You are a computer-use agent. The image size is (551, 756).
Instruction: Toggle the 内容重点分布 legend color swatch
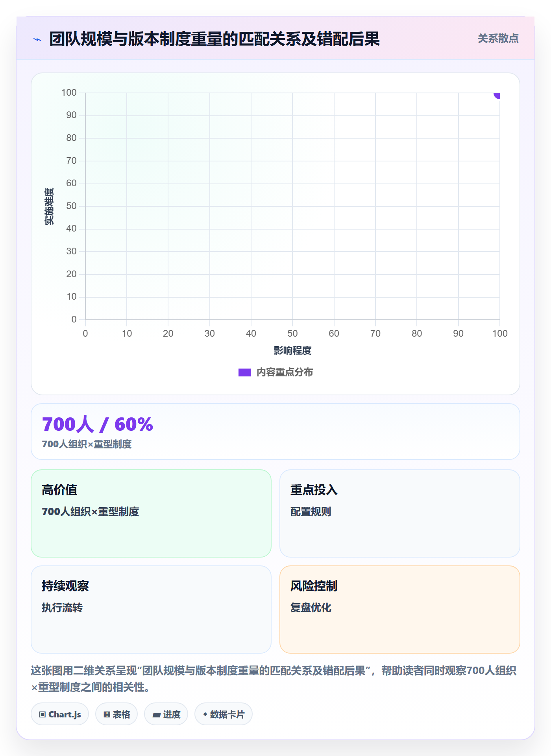244,372
